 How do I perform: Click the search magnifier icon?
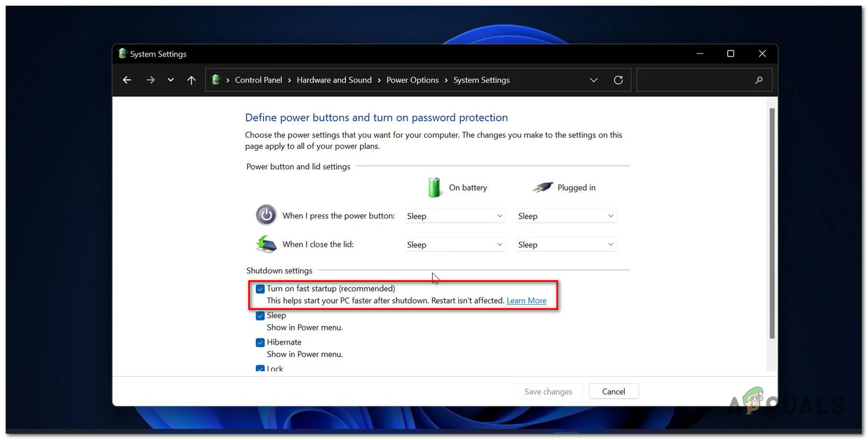tap(759, 80)
